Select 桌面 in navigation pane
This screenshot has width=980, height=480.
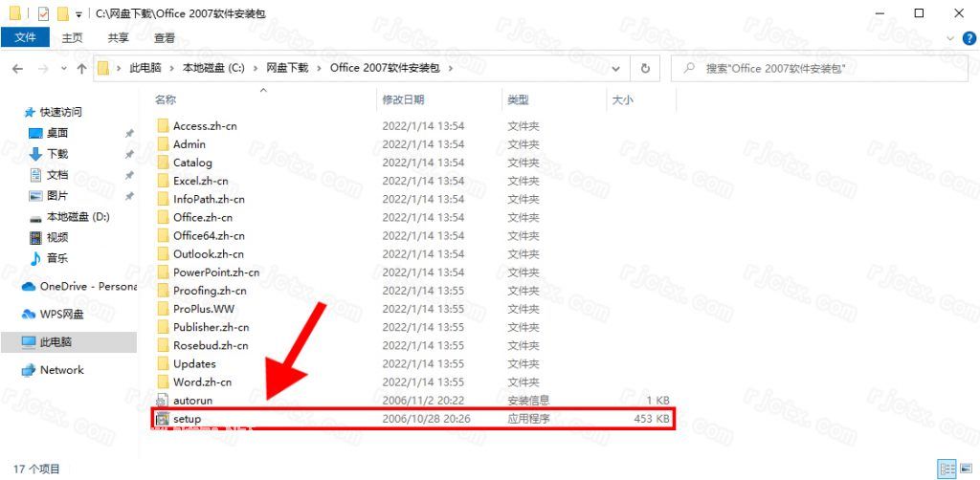[x=56, y=133]
